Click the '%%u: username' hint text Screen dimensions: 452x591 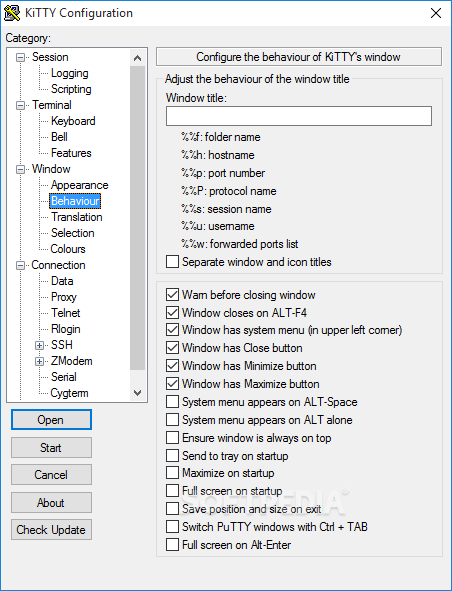(x=218, y=227)
